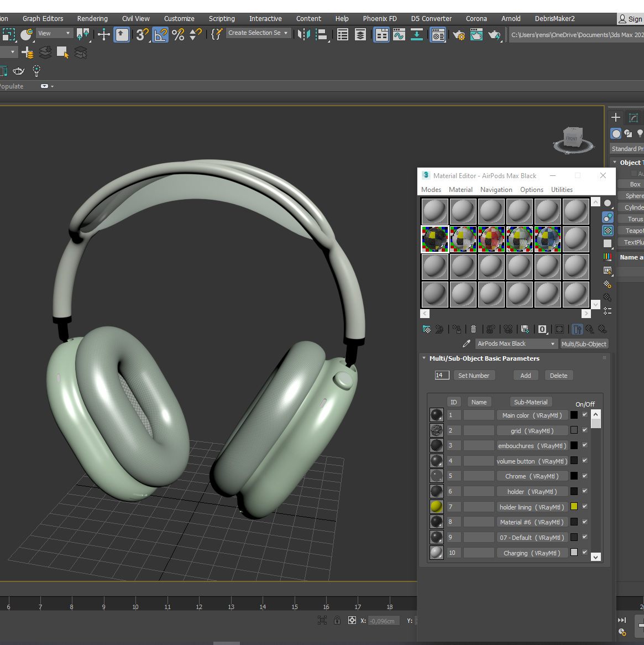
Task: Open the Chrome (VRayMtl) sub-material button
Action: coord(532,476)
